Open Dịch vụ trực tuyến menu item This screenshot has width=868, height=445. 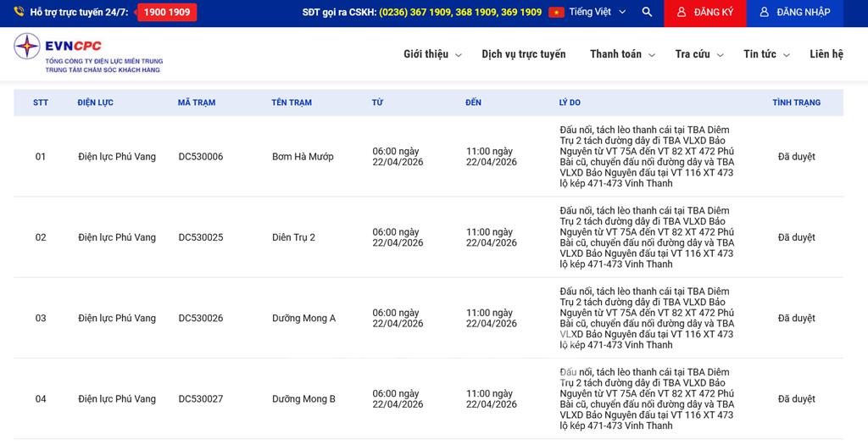click(x=523, y=54)
